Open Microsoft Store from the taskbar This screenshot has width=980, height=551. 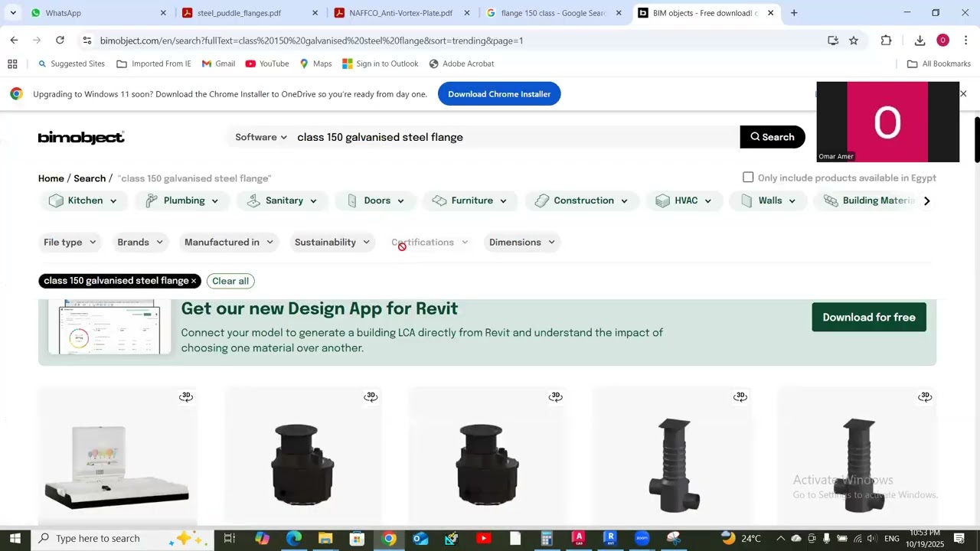[x=357, y=539]
